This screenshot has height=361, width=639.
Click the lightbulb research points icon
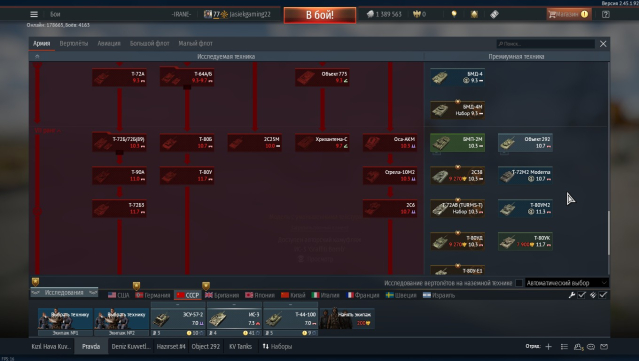(454, 14)
